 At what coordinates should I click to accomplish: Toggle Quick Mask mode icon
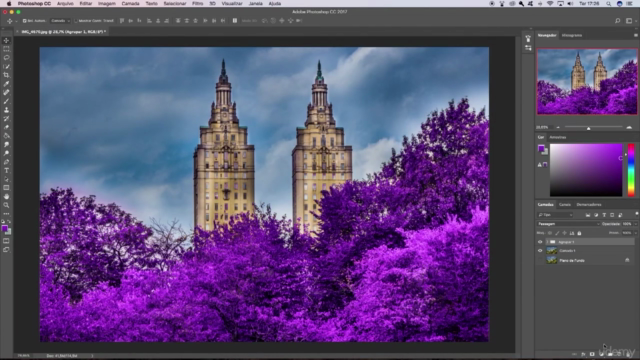(x=6, y=241)
